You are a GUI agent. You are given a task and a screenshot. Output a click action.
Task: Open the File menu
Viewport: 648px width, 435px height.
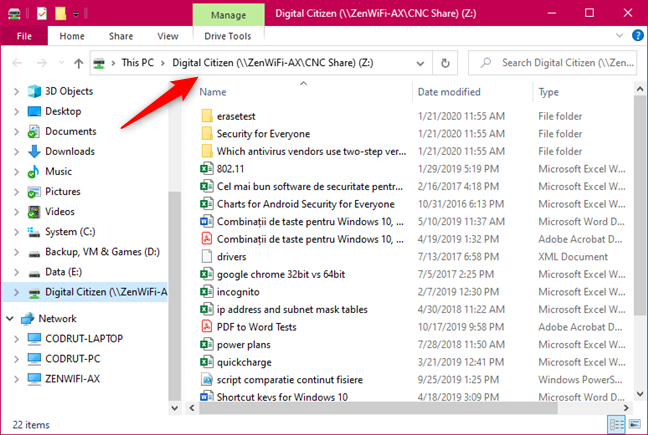pos(24,36)
